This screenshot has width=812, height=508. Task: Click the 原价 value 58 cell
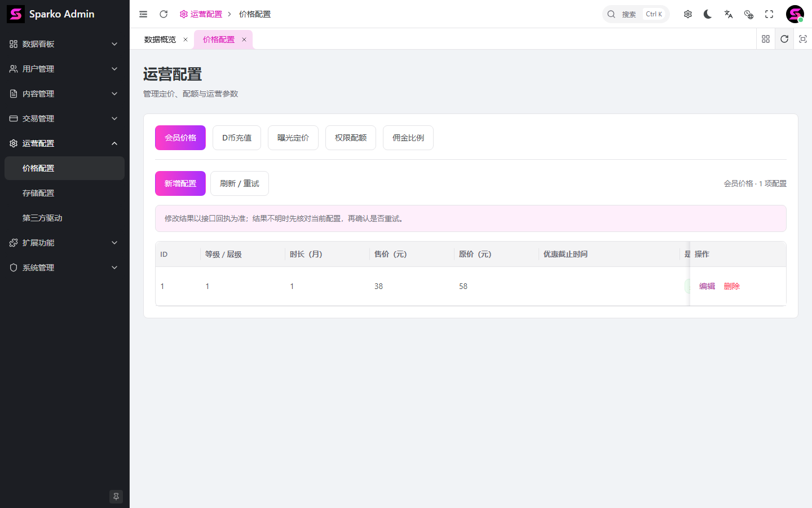[x=497, y=286]
